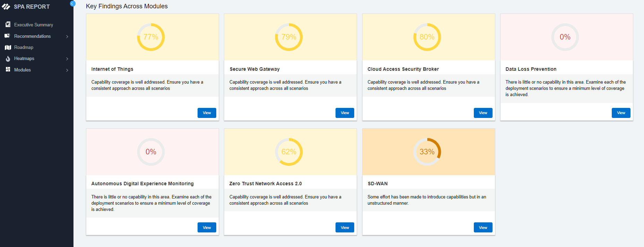View the SD-WAN module details

pos(483,228)
